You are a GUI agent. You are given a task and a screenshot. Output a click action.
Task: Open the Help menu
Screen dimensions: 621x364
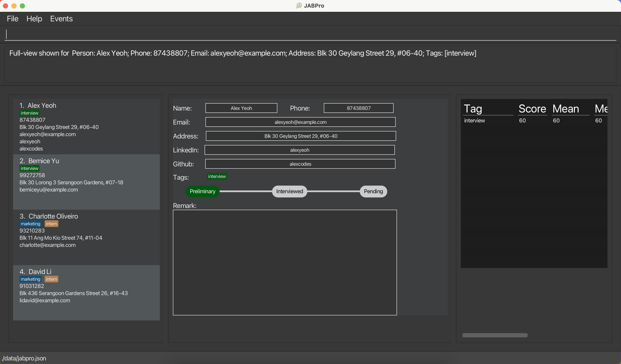[x=34, y=19]
